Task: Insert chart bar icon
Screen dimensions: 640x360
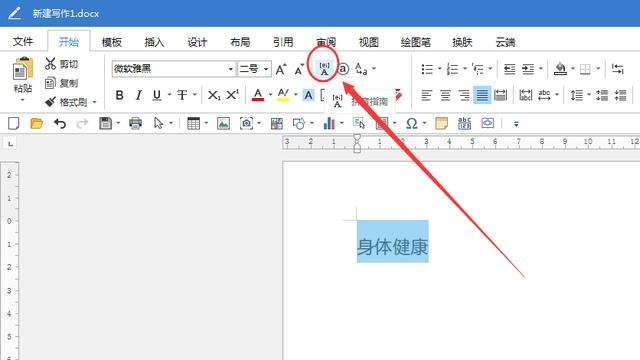Action: click(x=329, y=123)
